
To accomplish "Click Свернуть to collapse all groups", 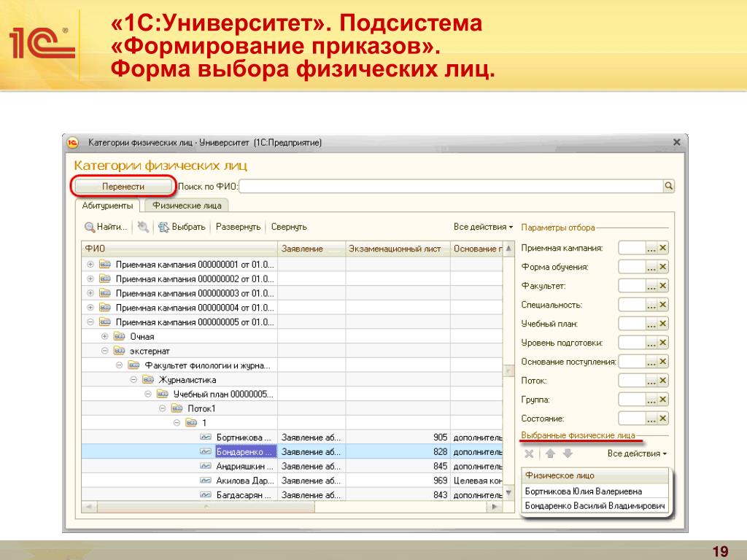I will 289,227.
